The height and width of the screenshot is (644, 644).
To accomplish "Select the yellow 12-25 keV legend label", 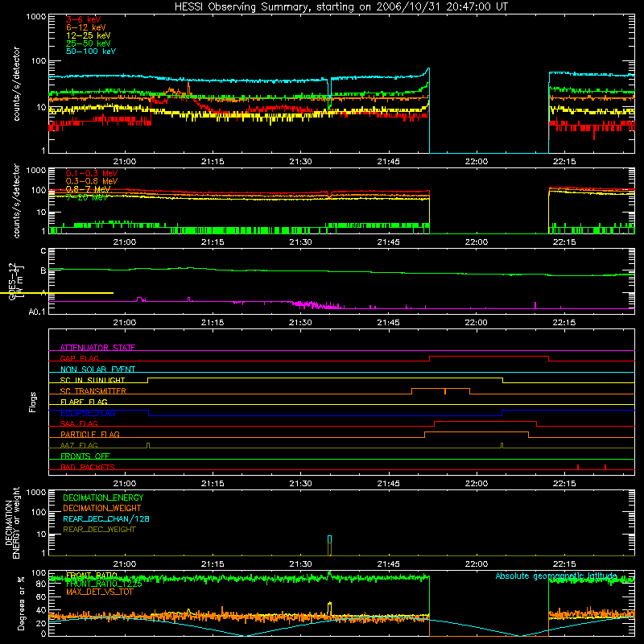I will pos(88,35).
